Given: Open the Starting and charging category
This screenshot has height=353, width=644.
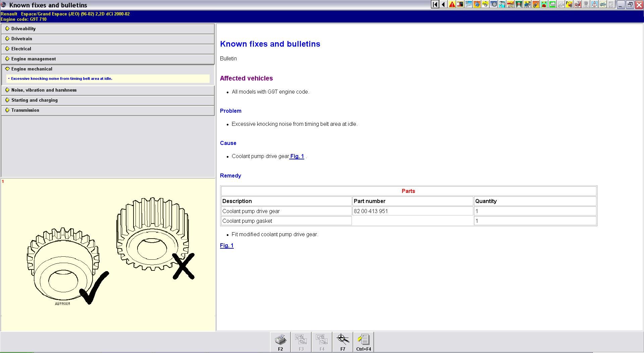Looking at the screenshot, I should tap(35, 100).
